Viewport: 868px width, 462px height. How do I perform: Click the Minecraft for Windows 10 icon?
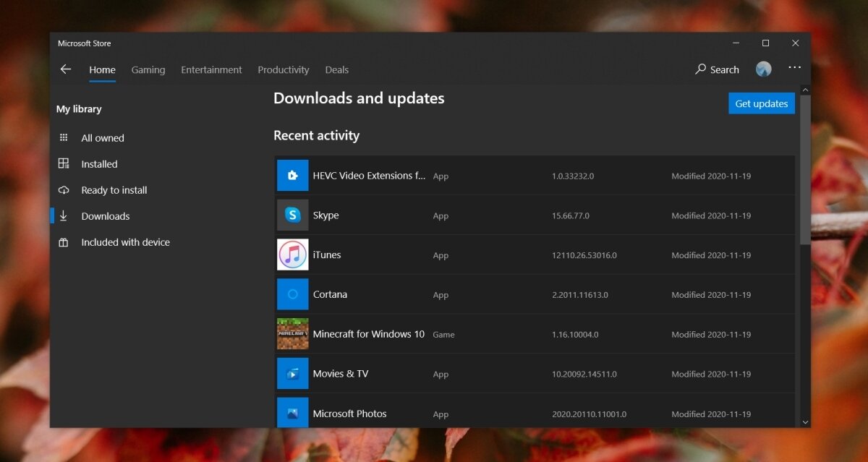point(292,334)
